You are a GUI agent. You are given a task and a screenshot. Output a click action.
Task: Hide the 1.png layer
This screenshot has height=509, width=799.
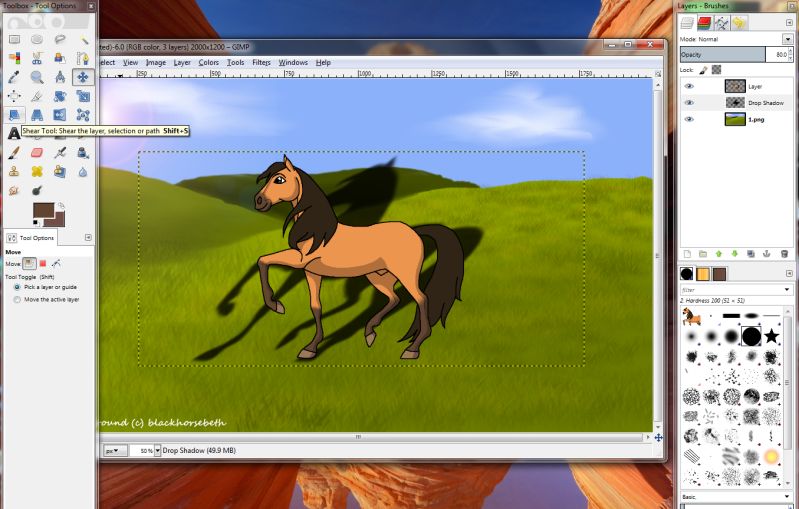pos(689,119)
